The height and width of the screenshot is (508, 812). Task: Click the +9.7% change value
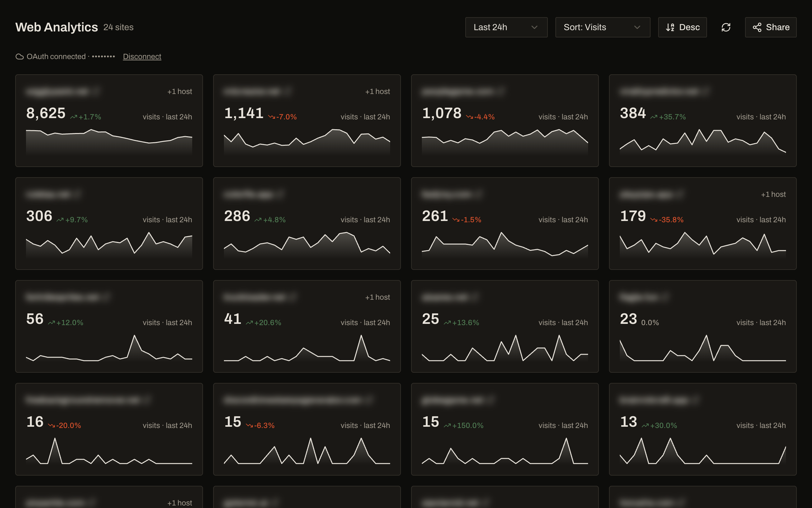[77, 220]
